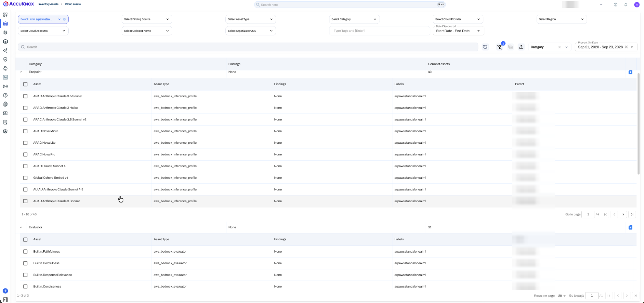Open the dashboard grid icon in the sidebar
This screenshot has width=644, height=303.
coord(5,15)
